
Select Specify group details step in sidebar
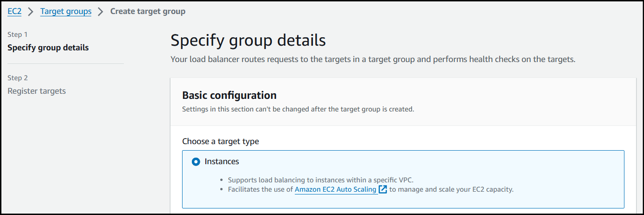pyautogui.click(x=48, y=48)
